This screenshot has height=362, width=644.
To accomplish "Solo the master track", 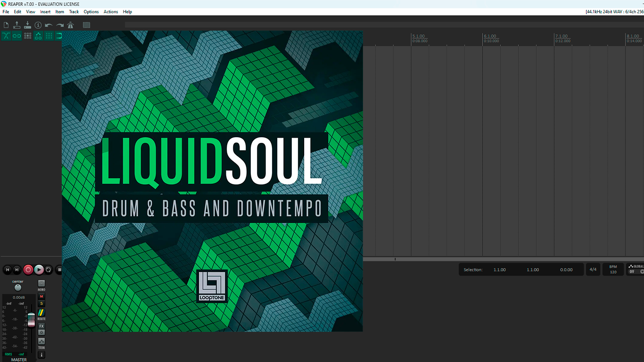I will point(41,304).
